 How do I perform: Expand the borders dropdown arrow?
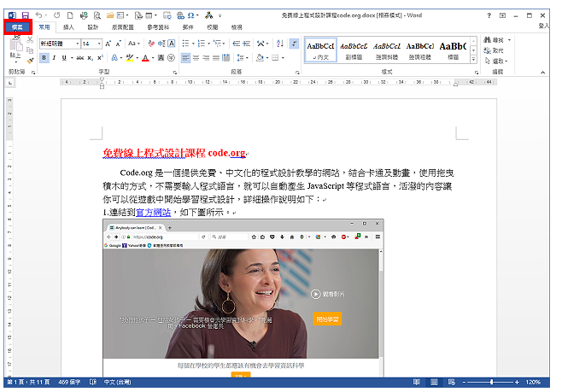coord(283,58)
